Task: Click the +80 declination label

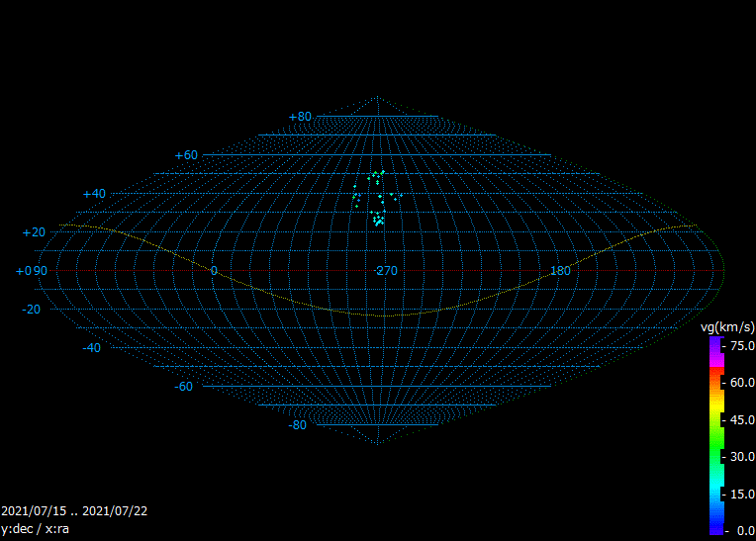Action: (300, 117)
